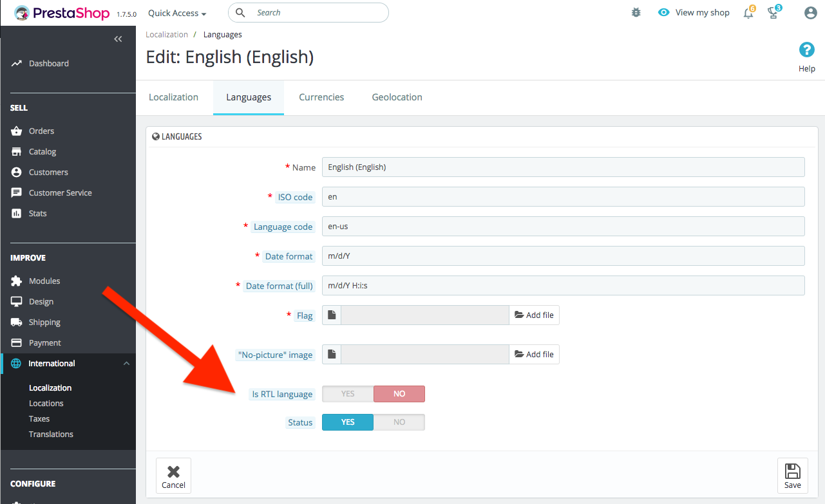Open Localization in the sidebar submenu

pyautogui.click(x=50, y=388)
